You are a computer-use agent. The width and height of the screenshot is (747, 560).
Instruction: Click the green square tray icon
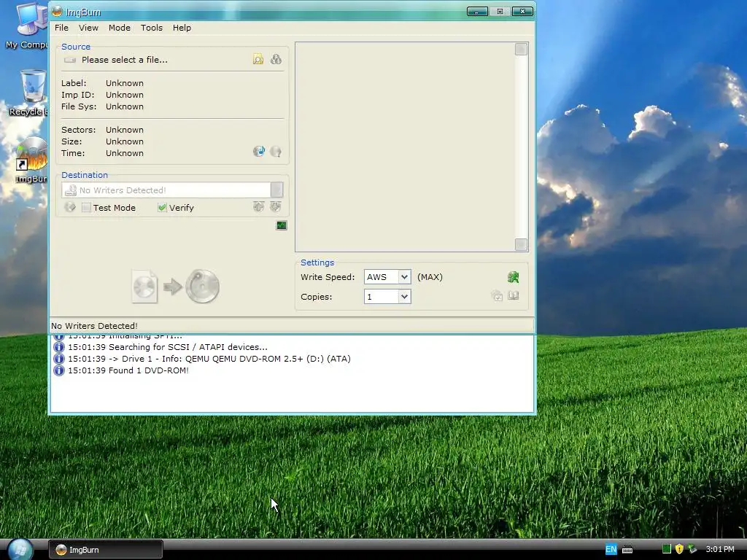point(667,549)
